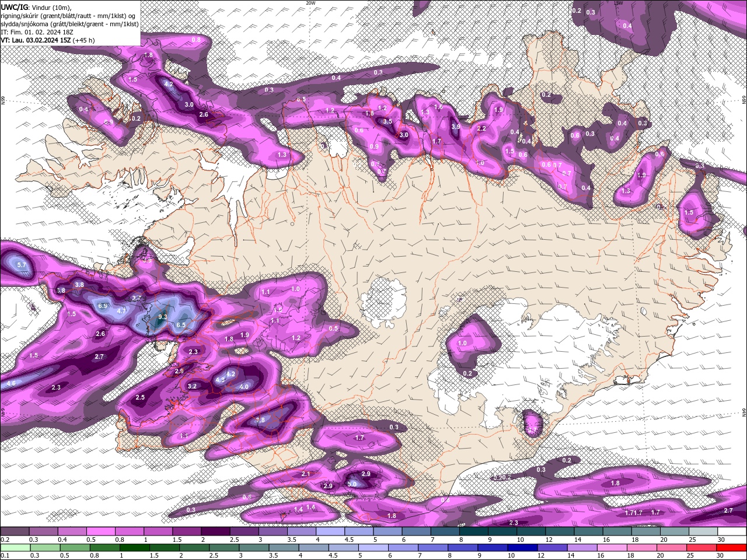Click the dull mauve 0.2 swatch in snow legend
747x560 pixels.
14,531
